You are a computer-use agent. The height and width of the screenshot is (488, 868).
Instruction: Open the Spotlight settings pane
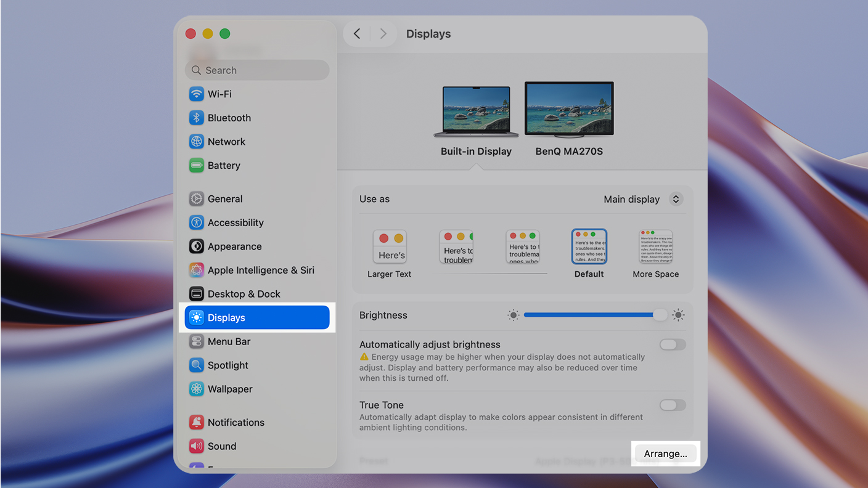(x=257, y=365)
